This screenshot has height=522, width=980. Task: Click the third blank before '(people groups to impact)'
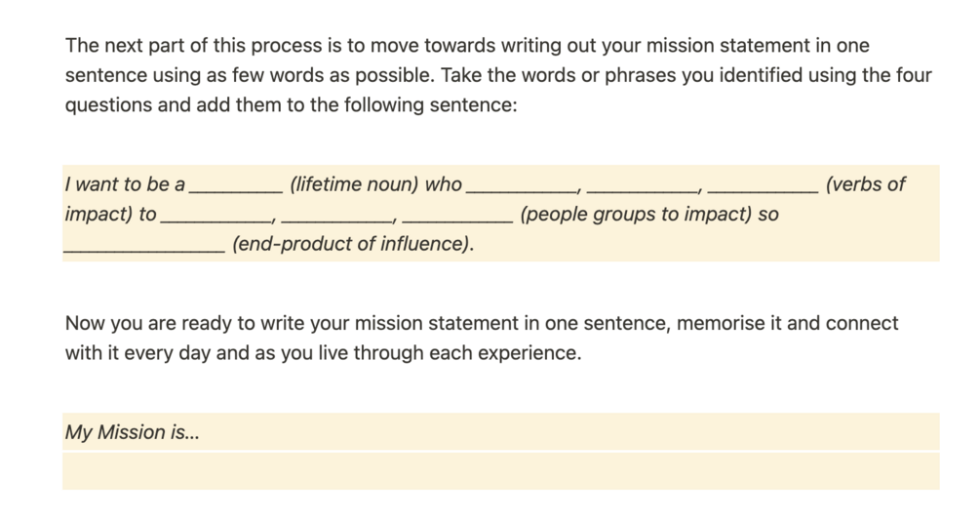[x=457, y=215]
